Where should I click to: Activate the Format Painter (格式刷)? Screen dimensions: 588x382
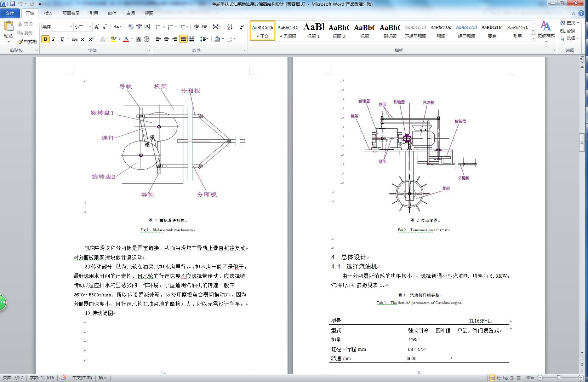click(27, 41)
